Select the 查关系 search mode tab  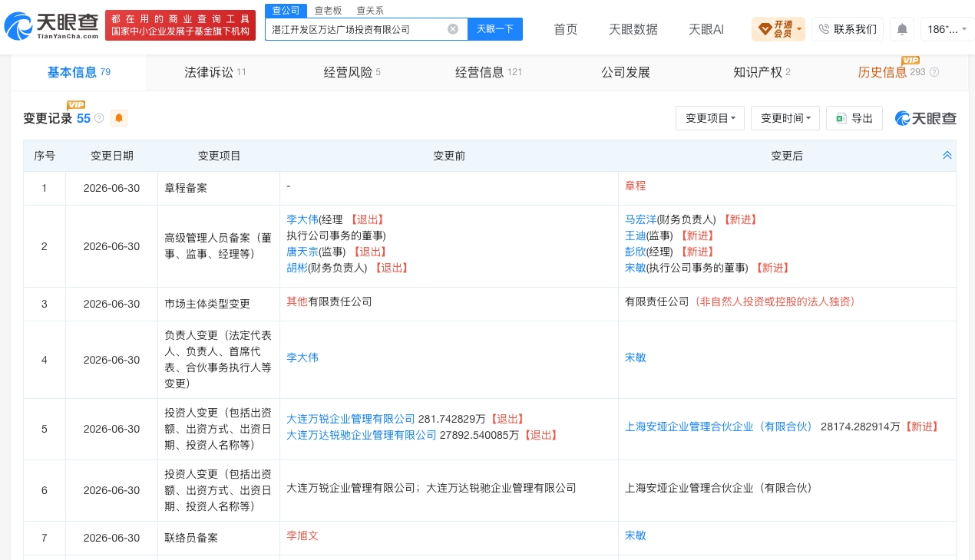370,11
